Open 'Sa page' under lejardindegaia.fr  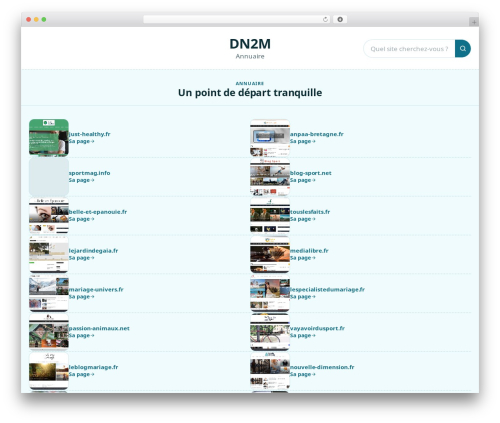[x=81, y=258]
